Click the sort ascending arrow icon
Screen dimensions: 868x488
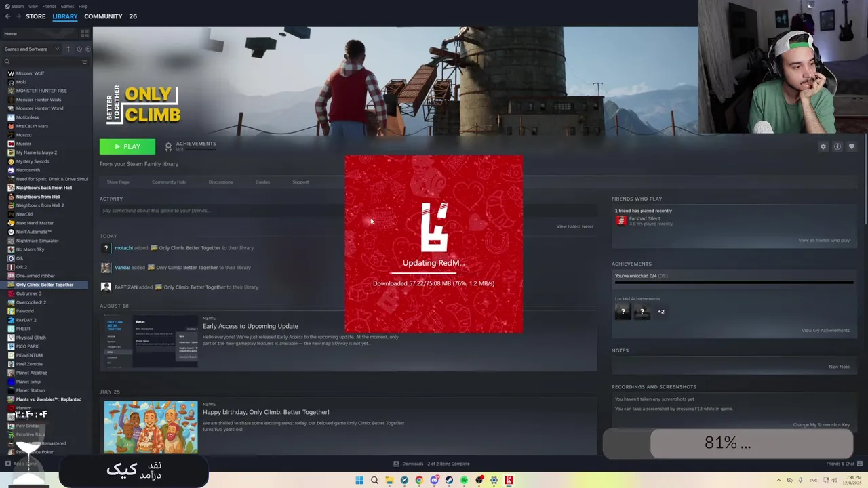(68, 49)
